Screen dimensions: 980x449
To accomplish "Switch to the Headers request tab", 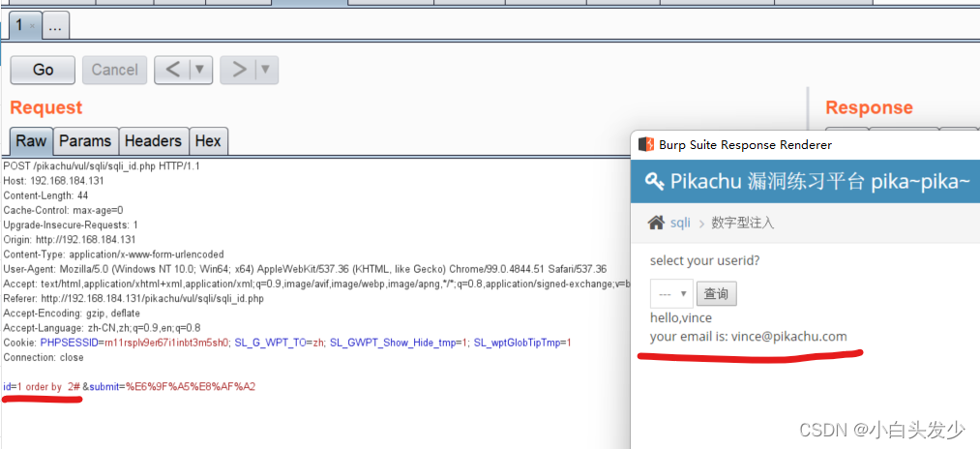I will 153,141.
